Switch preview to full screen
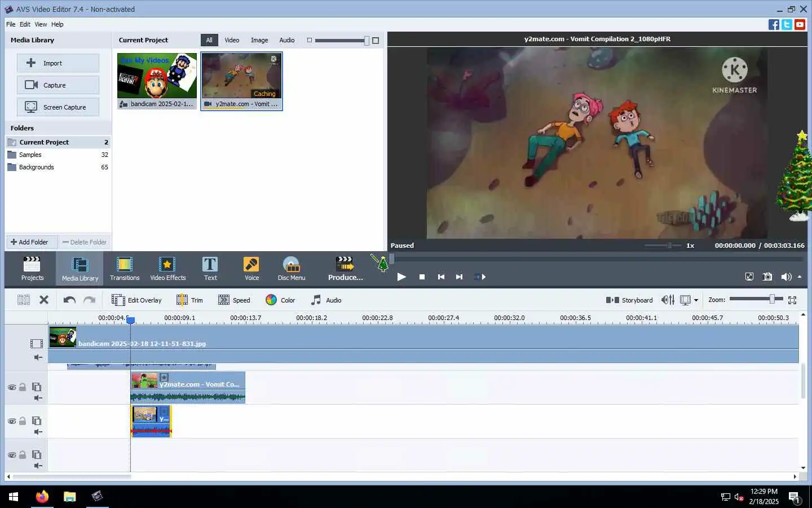Image resolution: width=812 pixels, height=508 pixels. [x=749, y=277]
